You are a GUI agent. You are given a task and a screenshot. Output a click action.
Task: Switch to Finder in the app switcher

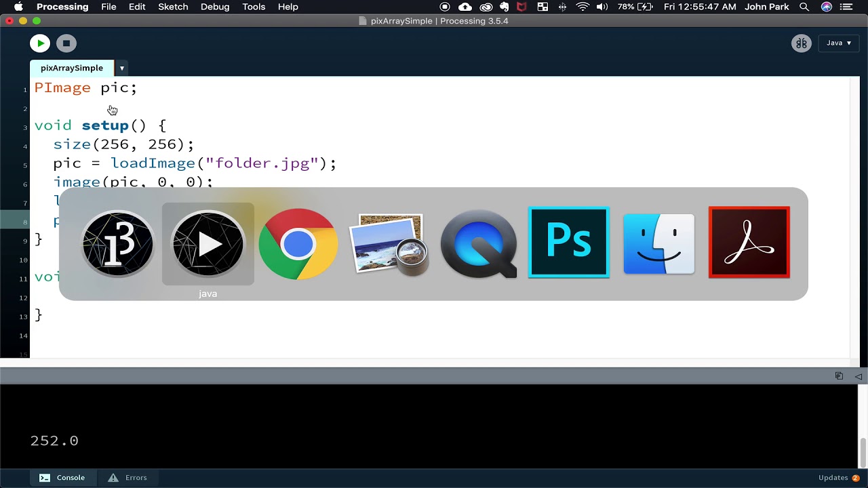(x=659, y=244)
